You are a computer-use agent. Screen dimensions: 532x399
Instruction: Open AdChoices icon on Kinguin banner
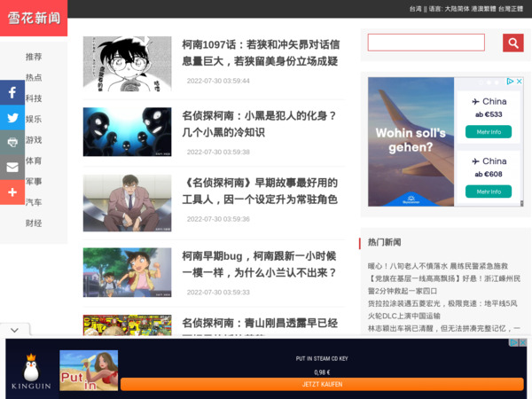click(514, 342)
